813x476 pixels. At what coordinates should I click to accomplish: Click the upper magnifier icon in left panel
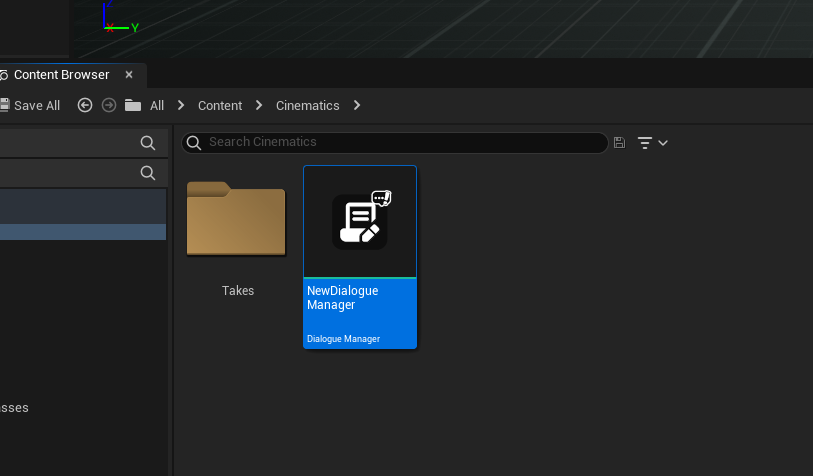point(148,143)
